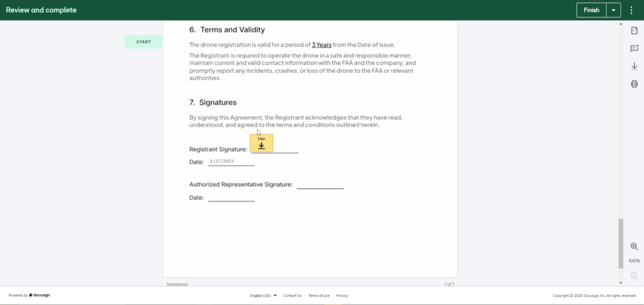This screenshot has height=305, width=644.
Task: Click the scroll up arrow of the document
Action: pyautogui.click(x=621, y=24)
